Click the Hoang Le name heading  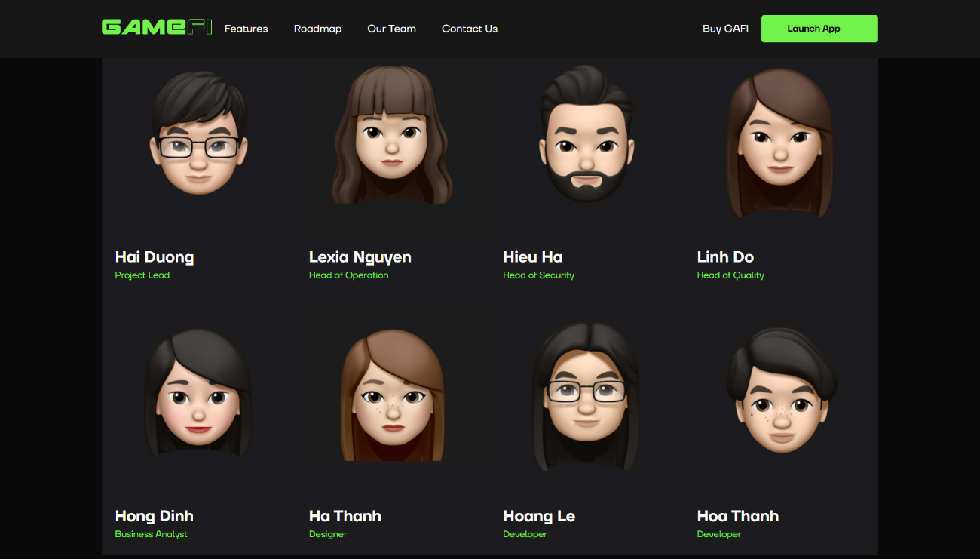[538, 516]
